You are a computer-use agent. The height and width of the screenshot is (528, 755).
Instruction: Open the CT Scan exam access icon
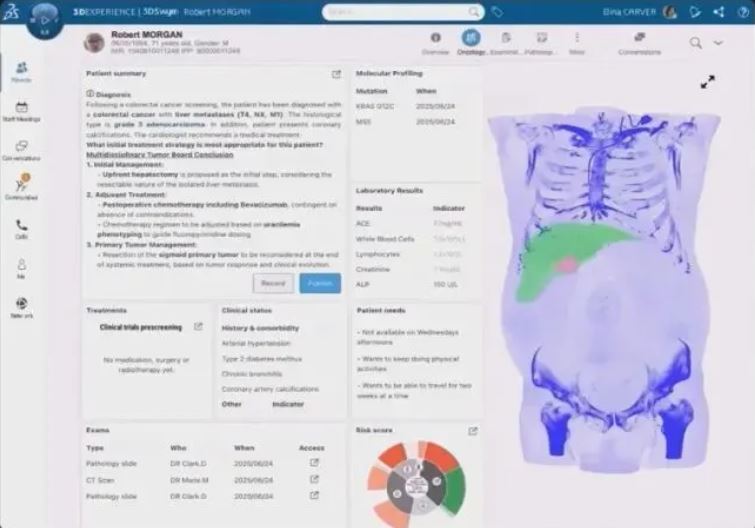coord(314,479)
